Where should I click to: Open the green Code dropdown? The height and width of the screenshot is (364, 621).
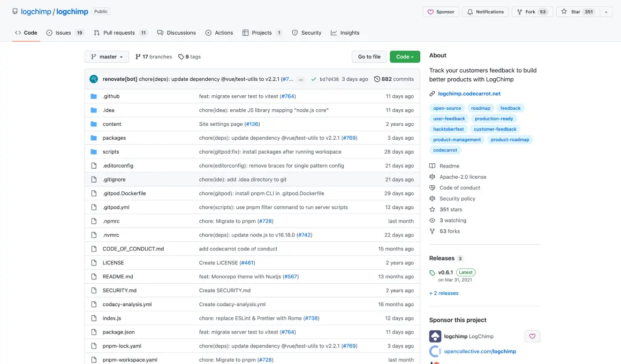tap(405, 56)
